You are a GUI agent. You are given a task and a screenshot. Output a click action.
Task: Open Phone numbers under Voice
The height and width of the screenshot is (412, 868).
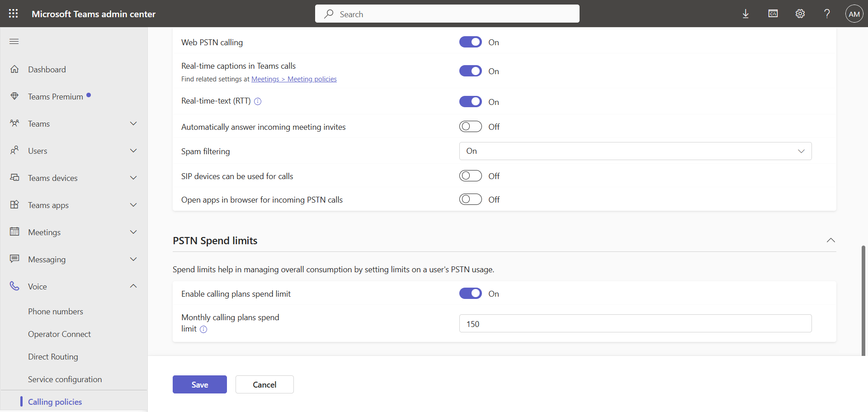pyautogui.click(x=56, y=311)
